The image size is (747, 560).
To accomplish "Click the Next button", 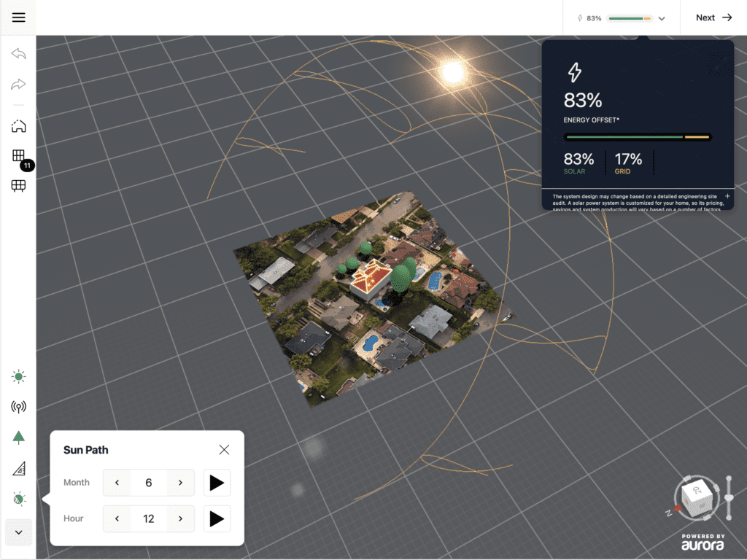I will coord(713,17).
